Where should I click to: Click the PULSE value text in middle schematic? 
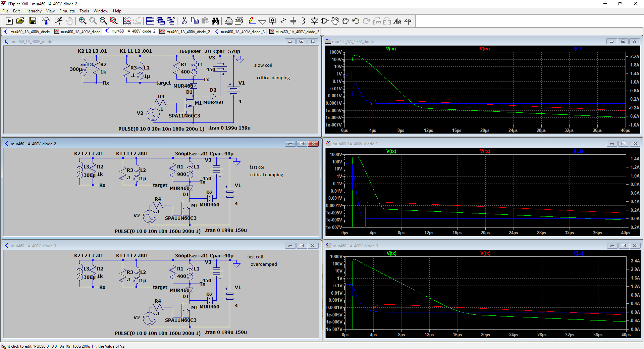[x=158, y=231]
